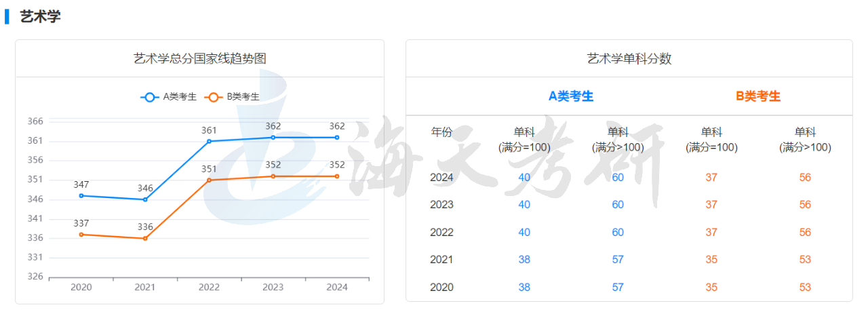The width and height of the screenshot is (868, 312).
Task: Click the orange B类考生 legend marker
Action: pos(214,97)
